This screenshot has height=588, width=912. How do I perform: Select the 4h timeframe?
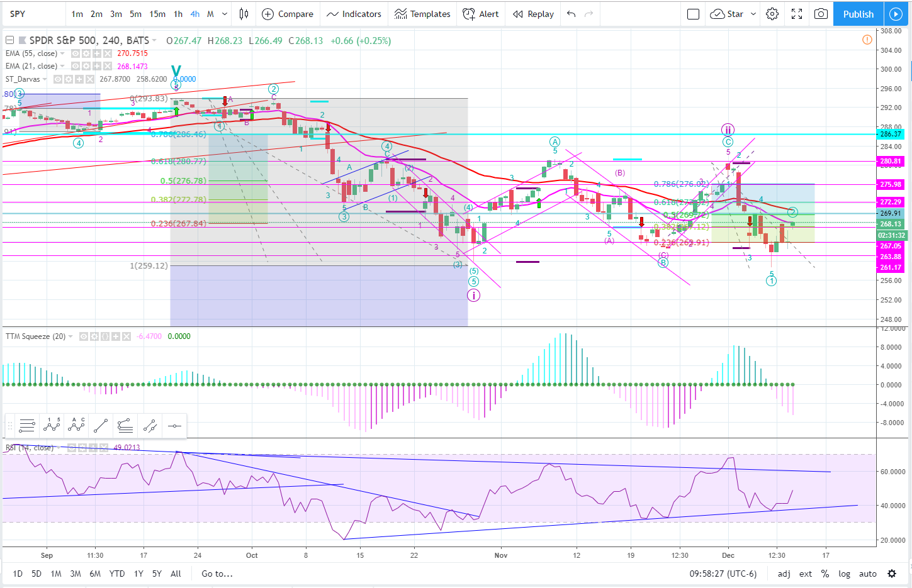coord(195,14)
